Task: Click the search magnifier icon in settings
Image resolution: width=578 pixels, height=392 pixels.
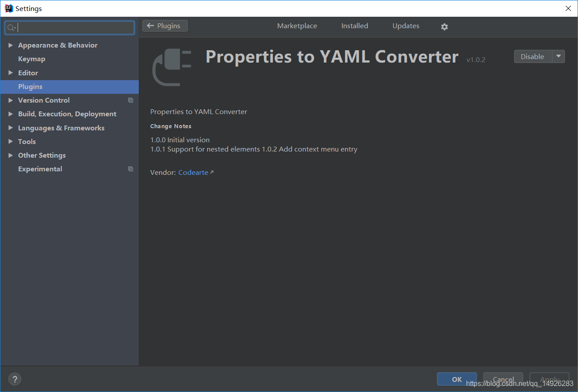Action: (11, 28)
